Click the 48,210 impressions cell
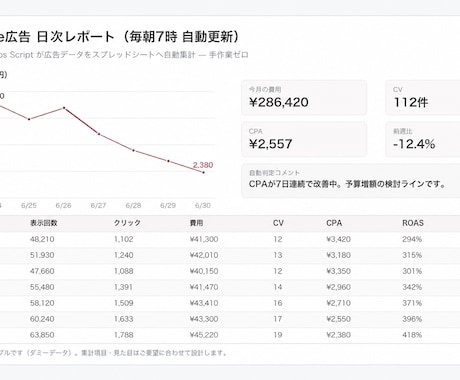This screenshot has height=380, width=460. tap(42, 239)
